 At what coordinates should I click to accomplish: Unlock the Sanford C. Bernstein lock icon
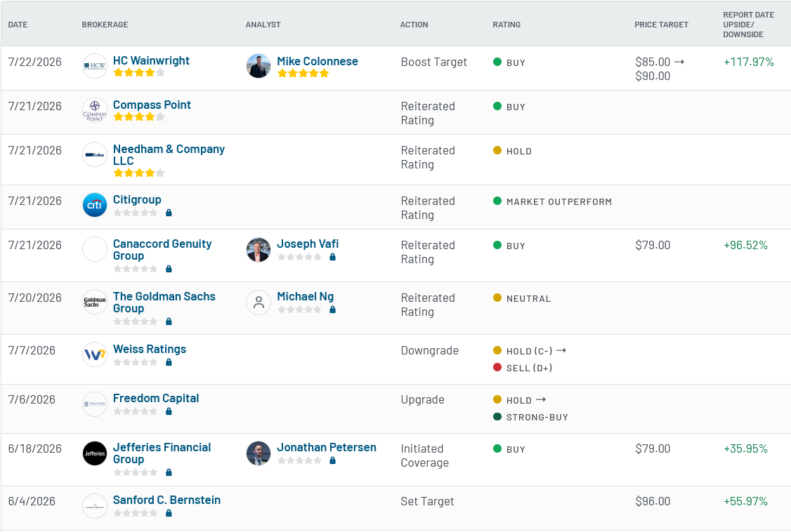coord(169,513)
